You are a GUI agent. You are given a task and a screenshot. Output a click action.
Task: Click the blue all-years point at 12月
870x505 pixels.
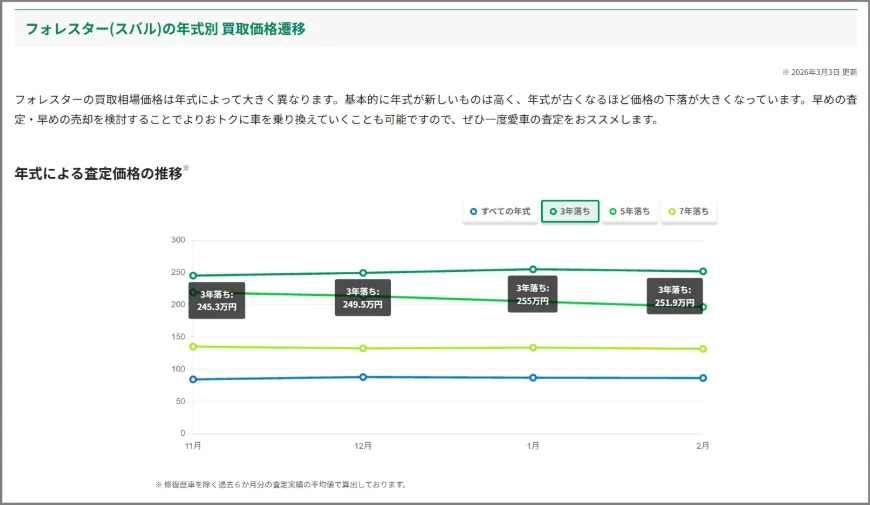pyautogui.click(x=363, y=377)
